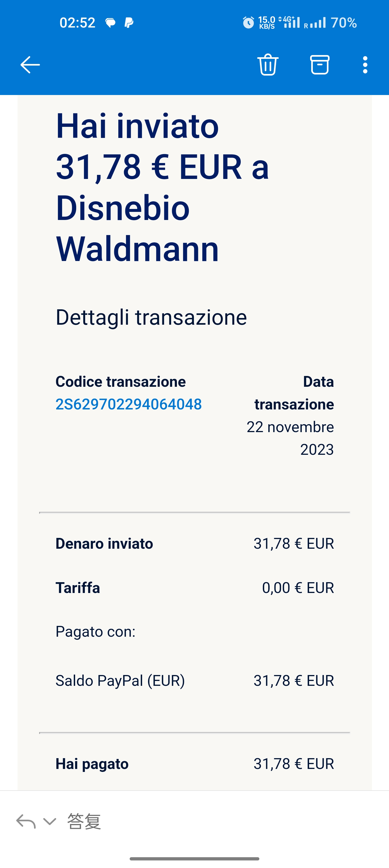Archive the email using archive icon

pyautogui.click(x=320, y=64)
